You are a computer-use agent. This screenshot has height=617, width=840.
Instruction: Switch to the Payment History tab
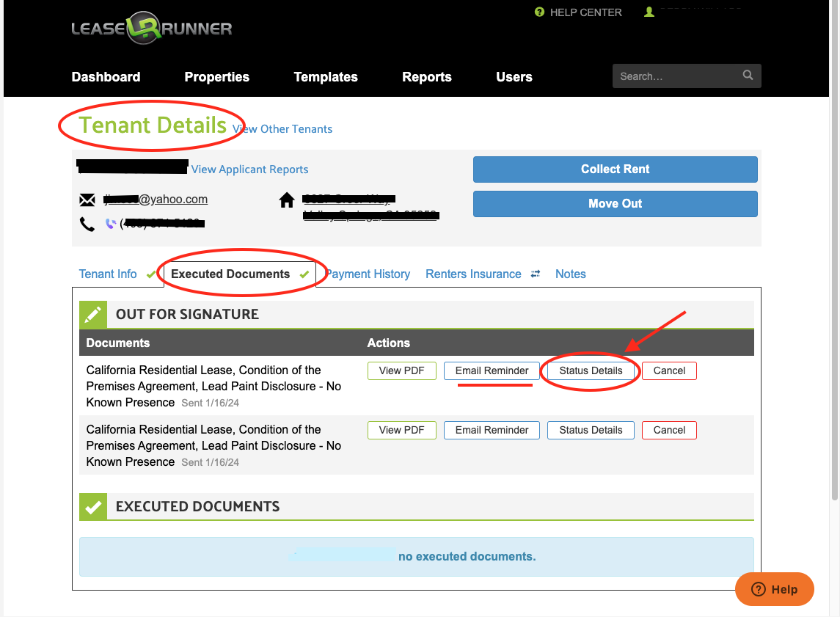(368, 274)
